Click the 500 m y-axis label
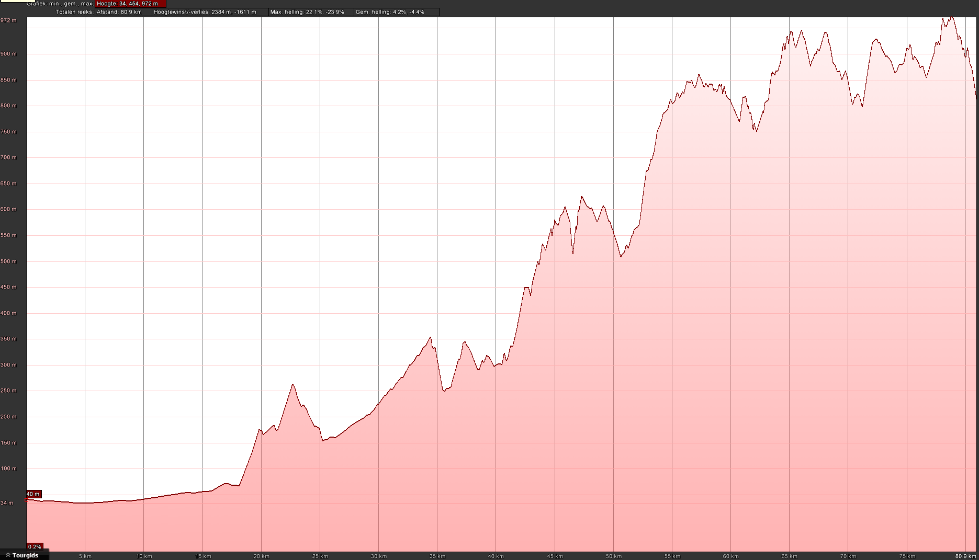 pyautogui.click(x=8, y=261)
